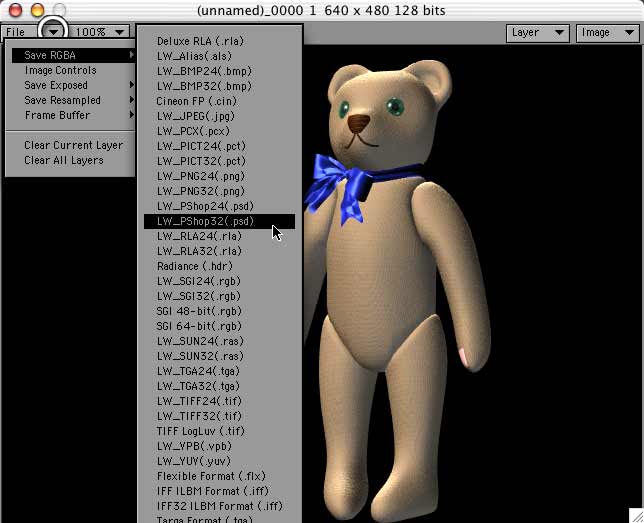Open the File dropdown menu
This screenshot has width=644, height=523.
point(34,32)
